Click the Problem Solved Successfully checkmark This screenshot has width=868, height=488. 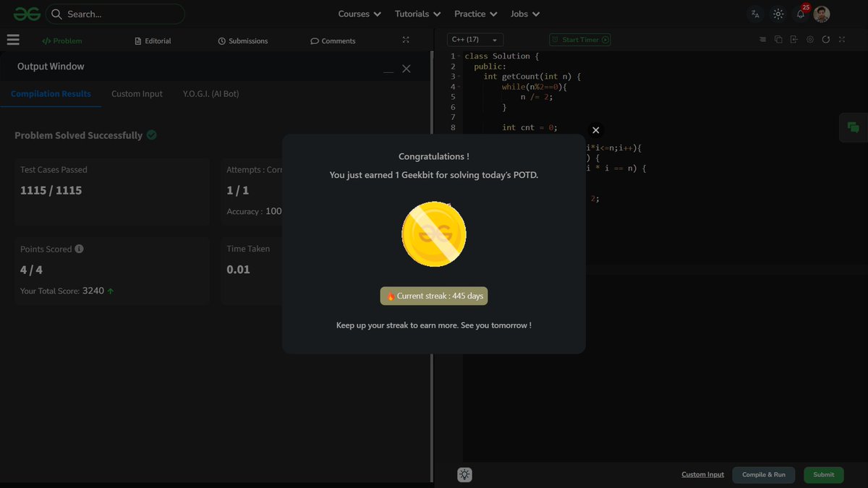coord(152,135)
